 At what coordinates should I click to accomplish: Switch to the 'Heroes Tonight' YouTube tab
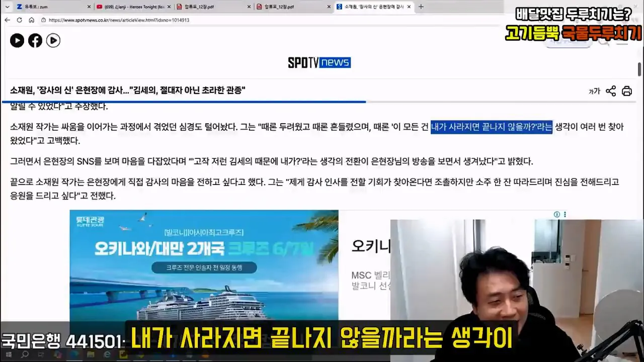(x=134, y=7)
